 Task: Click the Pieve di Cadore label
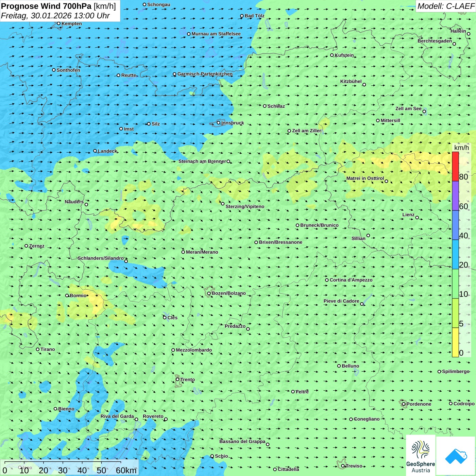coord(341,301)
